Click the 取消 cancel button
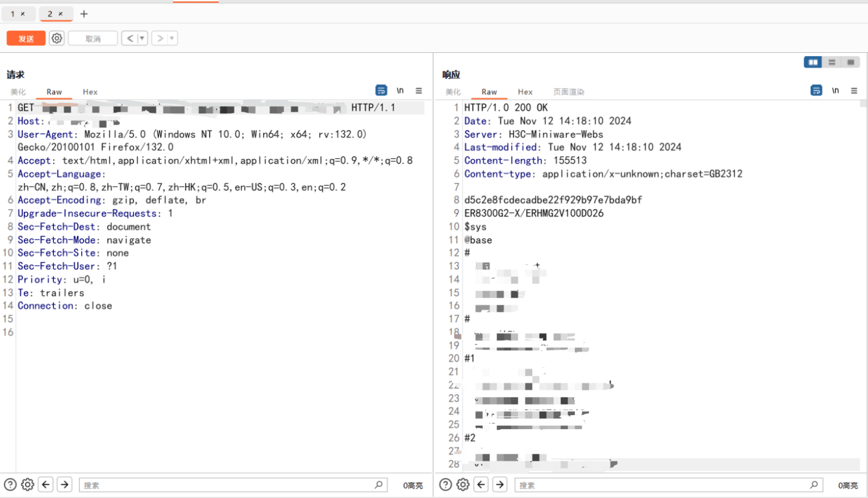 tap(93, 38)
